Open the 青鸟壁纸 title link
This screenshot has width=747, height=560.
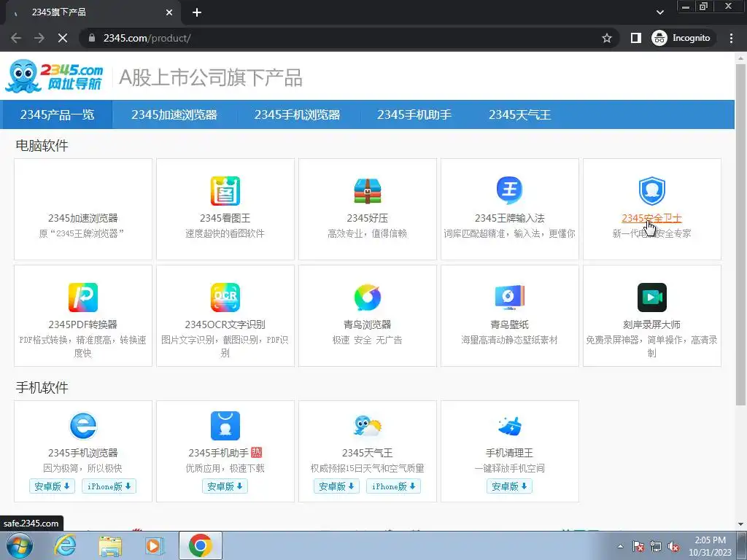click(509, 324)
